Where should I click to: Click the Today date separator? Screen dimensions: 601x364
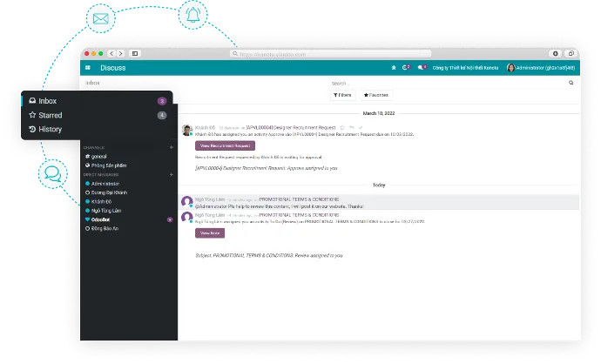click(x=379, y=185)
